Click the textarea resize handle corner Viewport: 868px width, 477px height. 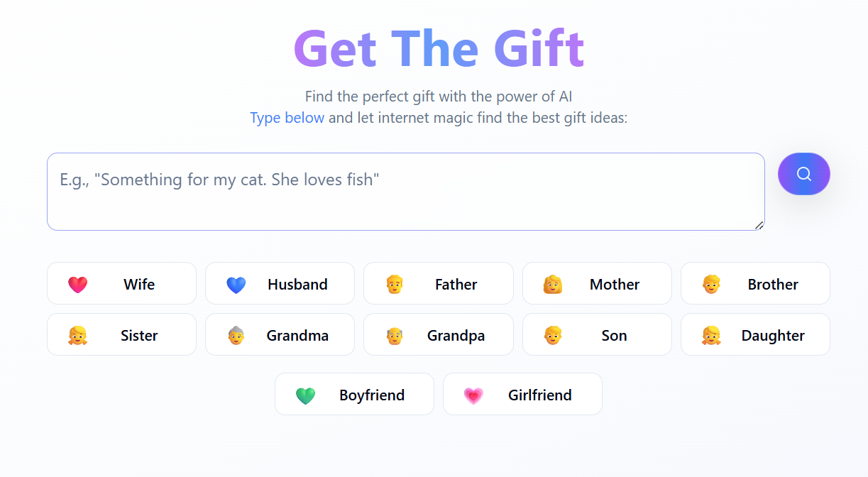pos(759,225)
